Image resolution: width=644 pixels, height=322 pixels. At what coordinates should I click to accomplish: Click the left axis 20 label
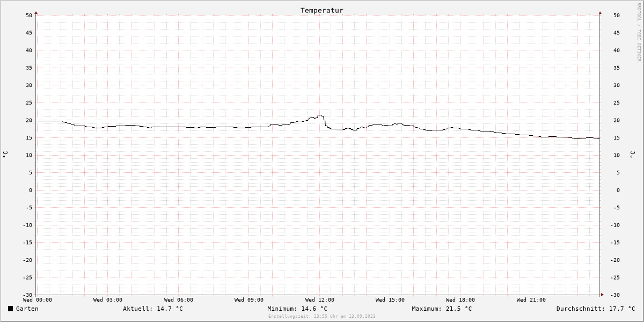pyautogui.click(x=29, y=120)
